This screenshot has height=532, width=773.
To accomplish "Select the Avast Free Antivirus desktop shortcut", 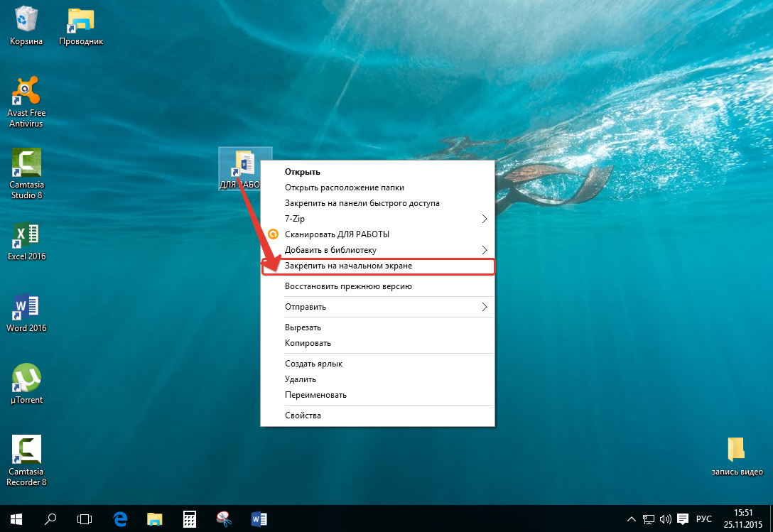I will (26, 92).
